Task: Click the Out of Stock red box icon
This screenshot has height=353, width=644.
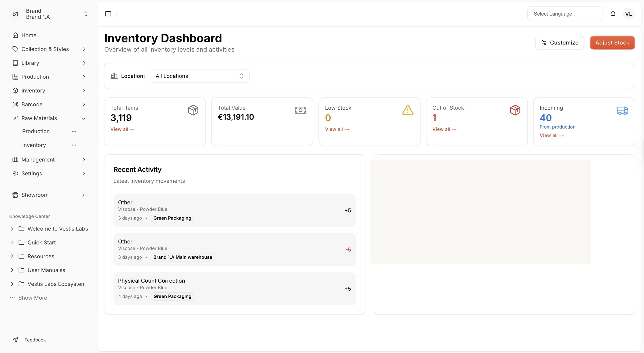Action: tap(515, 110)
